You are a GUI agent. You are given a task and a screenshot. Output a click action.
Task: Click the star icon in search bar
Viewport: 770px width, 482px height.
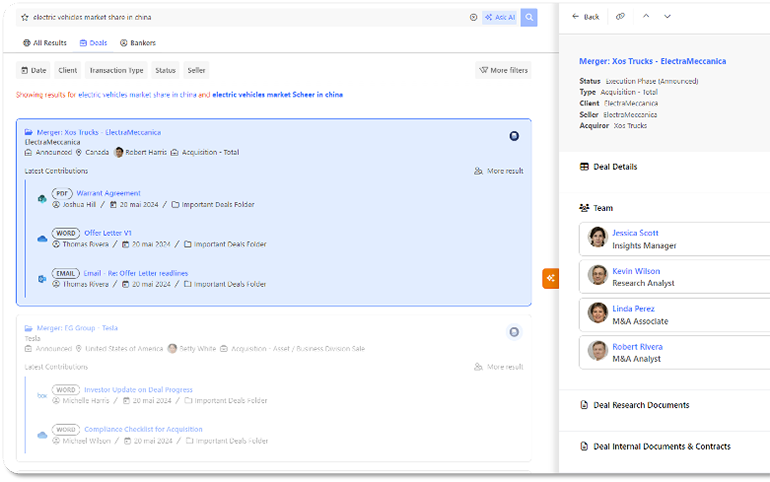pyautogui.click(x=25, y=18)
